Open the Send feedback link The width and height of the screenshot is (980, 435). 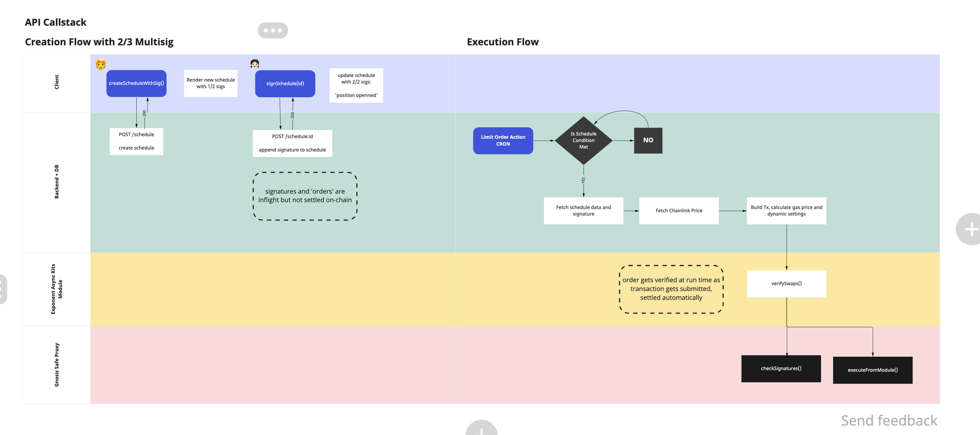tap(889, 420)
